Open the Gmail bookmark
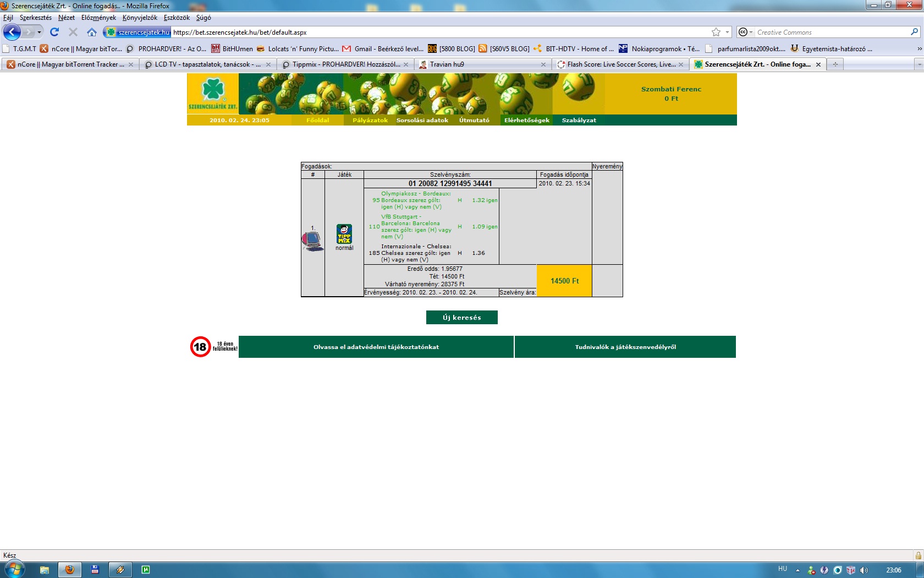 tap(383, 49)
